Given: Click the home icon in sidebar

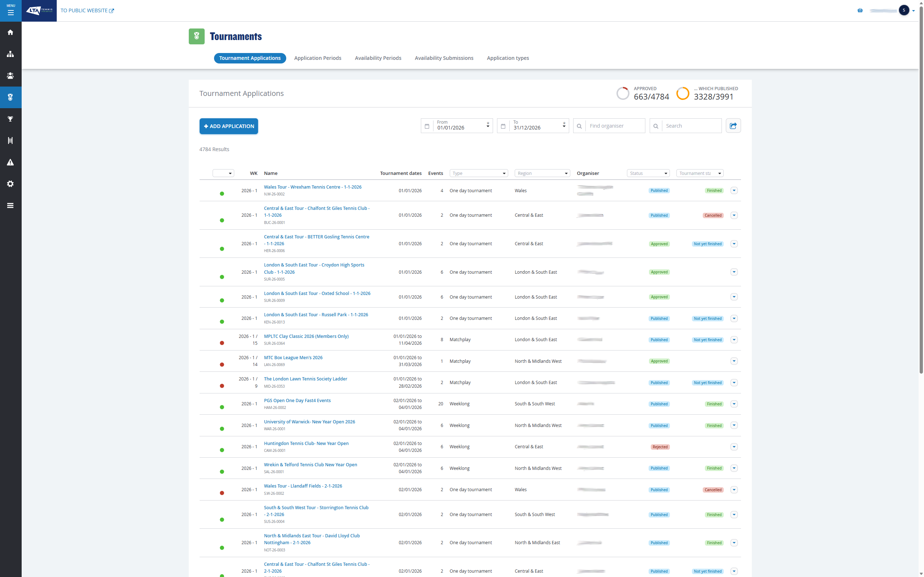Looking at the screenshot, I should click(11, 32).
